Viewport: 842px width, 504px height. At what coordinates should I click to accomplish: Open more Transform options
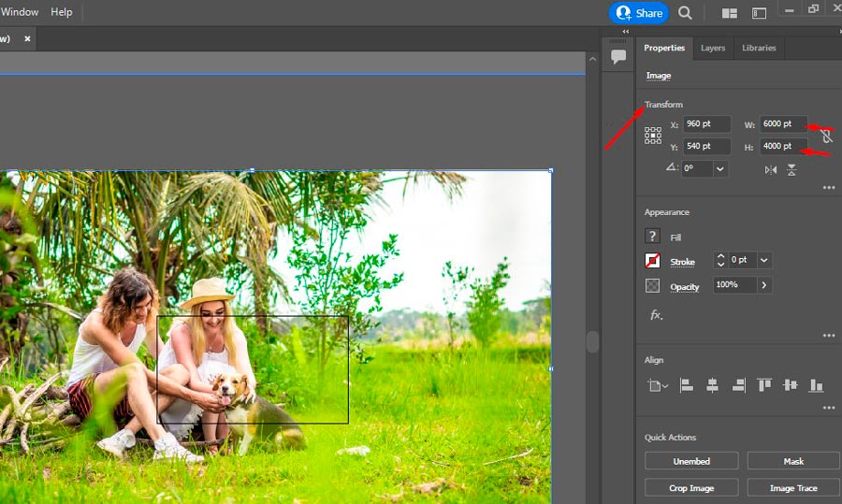coord(829,188)
